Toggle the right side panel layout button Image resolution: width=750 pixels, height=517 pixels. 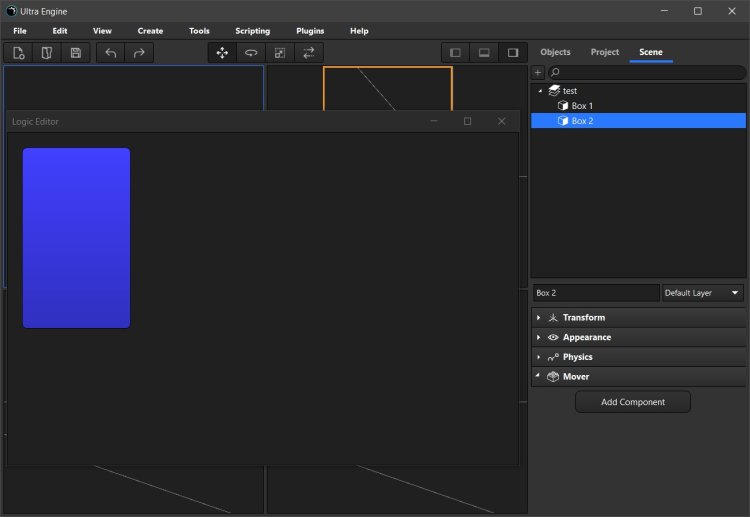(x=513, y=53)
